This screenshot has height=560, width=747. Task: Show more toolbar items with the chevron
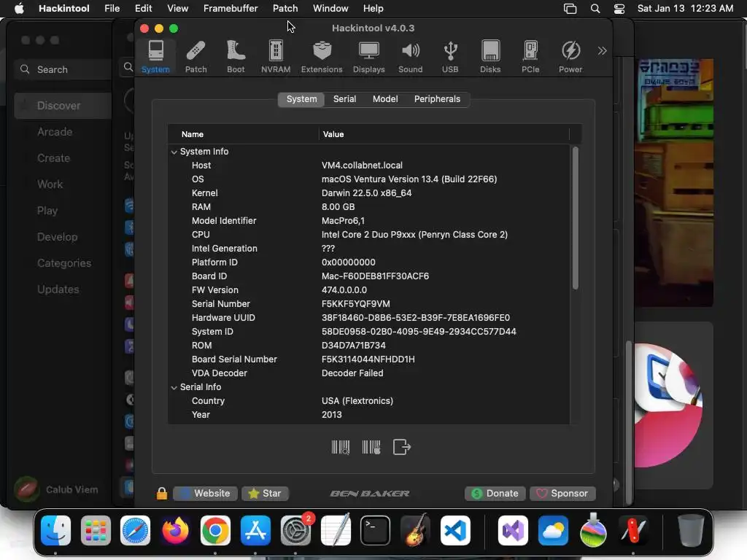[x=602, y=51]
